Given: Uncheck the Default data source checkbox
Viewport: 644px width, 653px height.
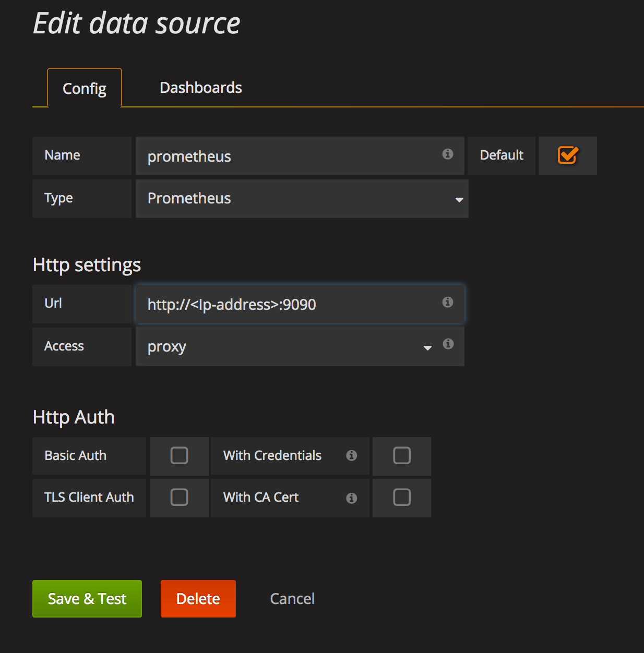Looking at the screenshot, I should pos(568,154).
